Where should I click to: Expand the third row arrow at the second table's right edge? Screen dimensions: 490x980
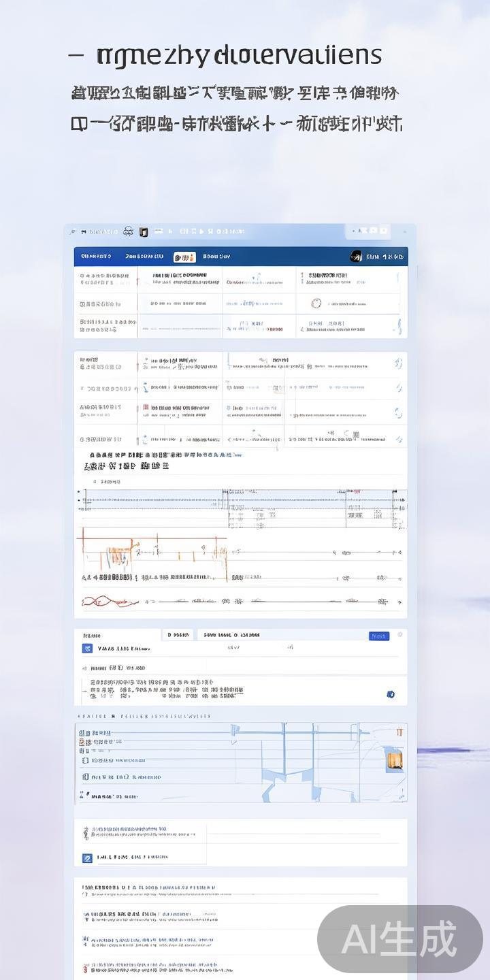[398, 413]
